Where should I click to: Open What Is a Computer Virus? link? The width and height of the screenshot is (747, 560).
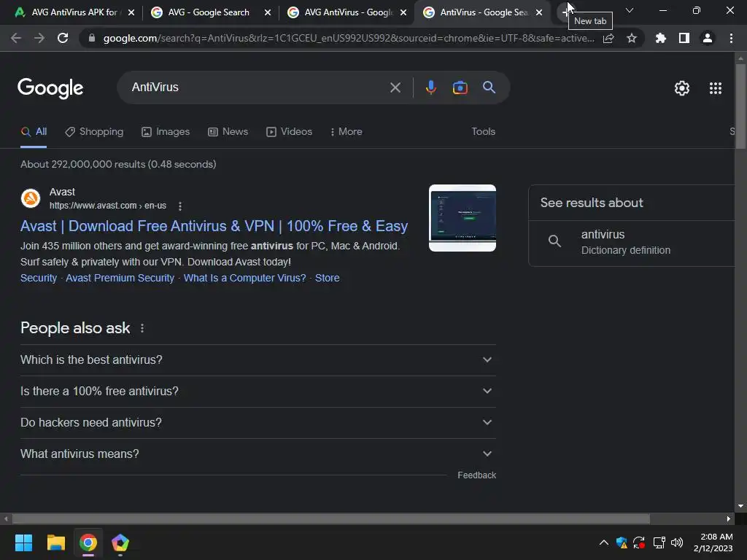click(x=244, y=278)
